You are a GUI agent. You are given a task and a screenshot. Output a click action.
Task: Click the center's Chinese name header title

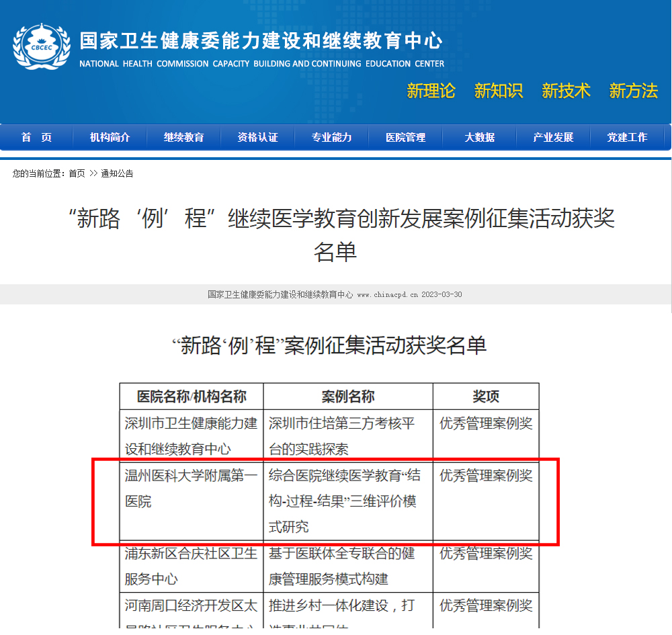(261, 41)
